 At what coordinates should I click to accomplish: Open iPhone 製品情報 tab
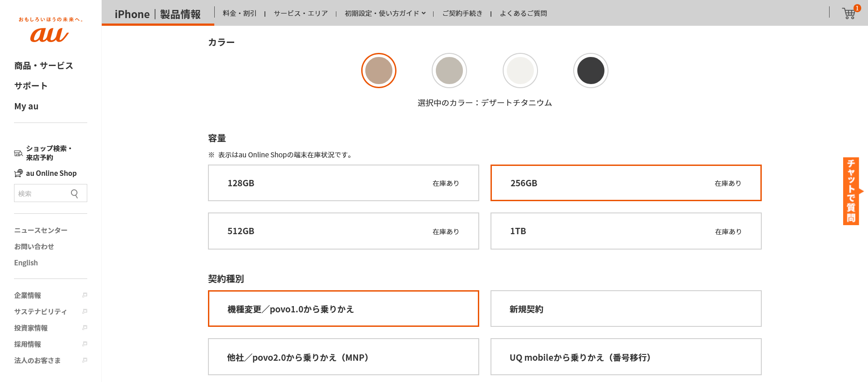click(158, 14)
